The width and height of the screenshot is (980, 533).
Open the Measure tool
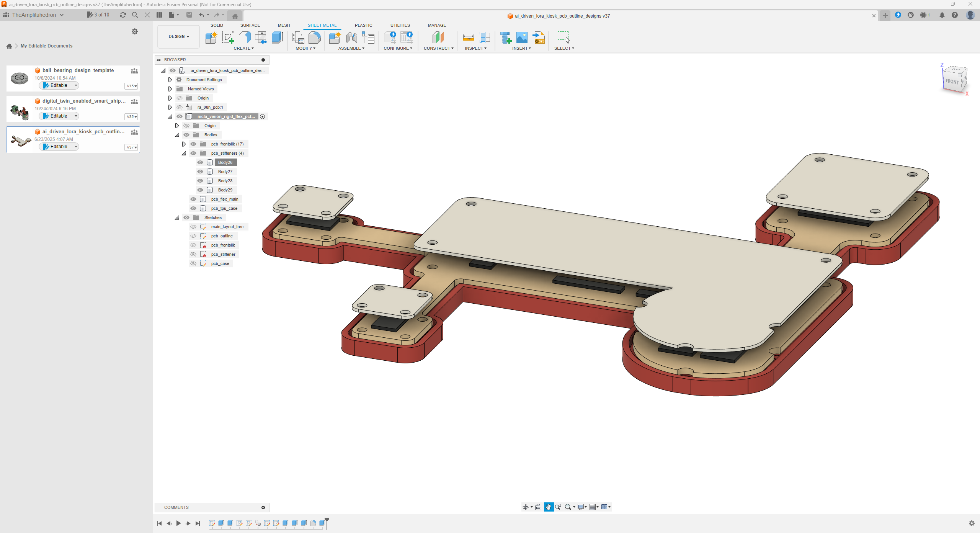pyautogui.click(x=468, y=38)
